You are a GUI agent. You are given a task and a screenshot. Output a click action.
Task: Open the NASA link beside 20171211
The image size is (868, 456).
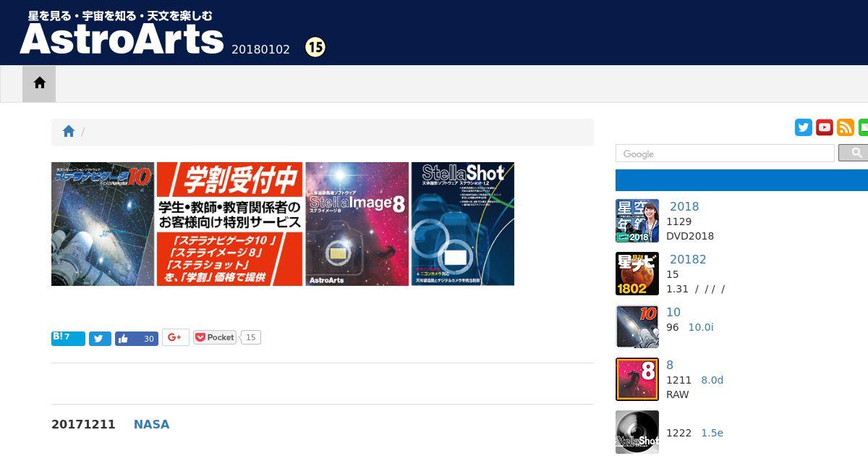151,424
